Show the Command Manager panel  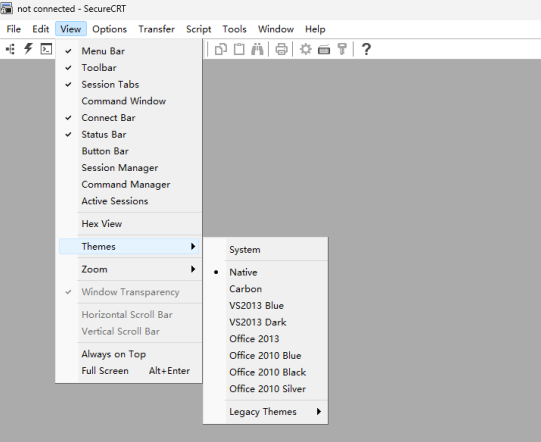[x=128, y=185]
